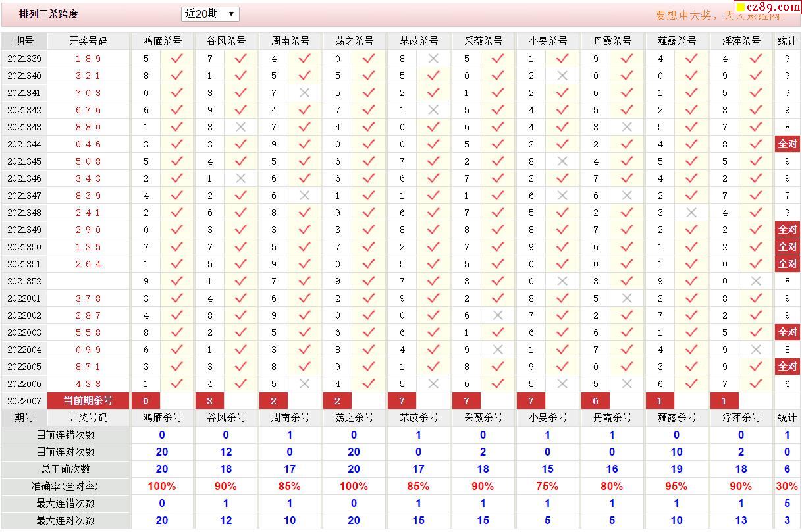Select issue number 2022007
The width and height of the screenshot is (802, 532).
(24, 401)
